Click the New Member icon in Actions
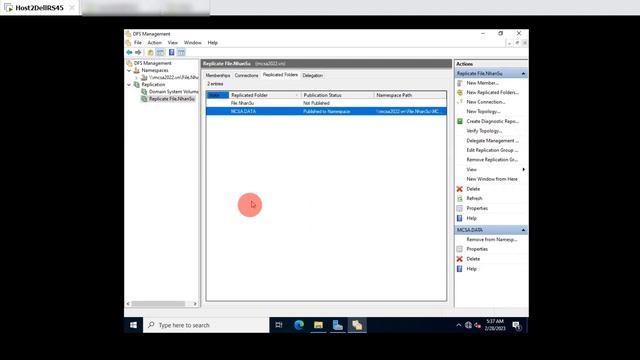 (460, 83)
